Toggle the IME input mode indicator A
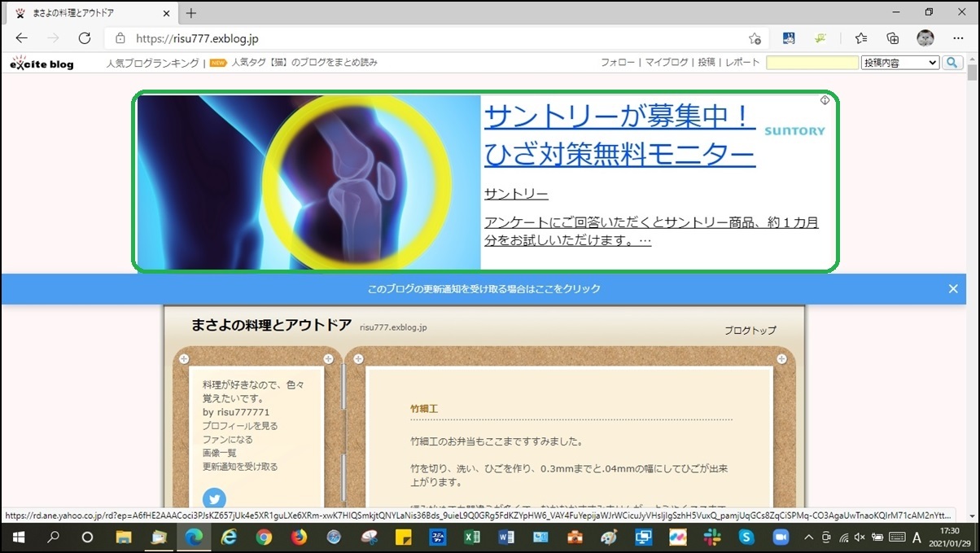Screen dimensions: 980x553 pyautogui.click(x=917, y=538)
